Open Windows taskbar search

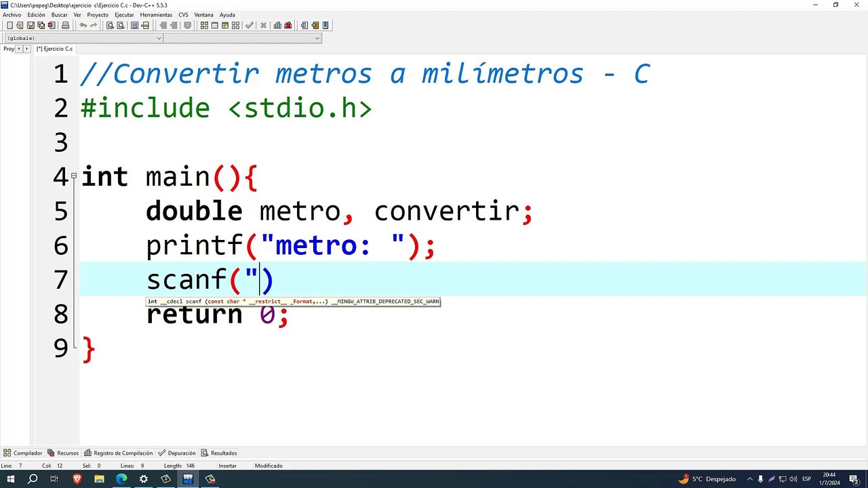click(x=33, y=479)
